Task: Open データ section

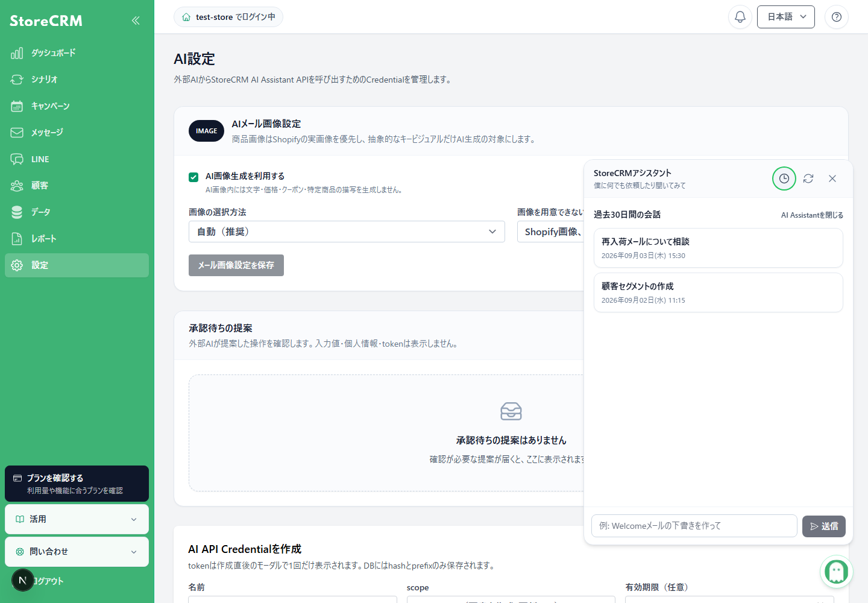Action: (x=77, y=212)
